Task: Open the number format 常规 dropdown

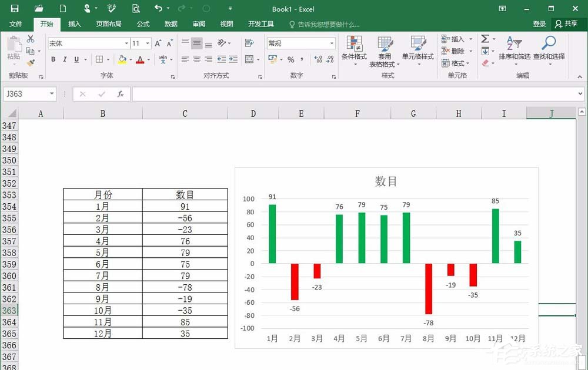Action: [x=331, y=43]
